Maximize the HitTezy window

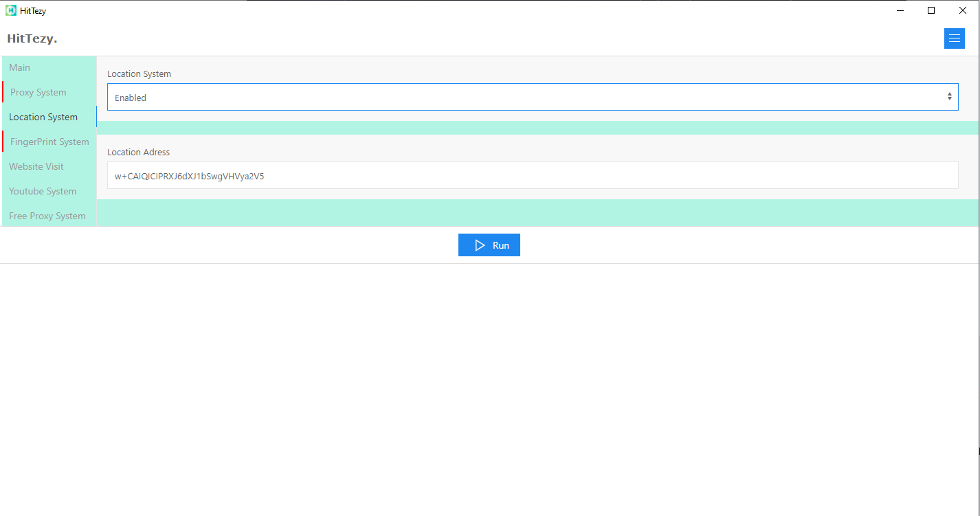tap(931, 10)
